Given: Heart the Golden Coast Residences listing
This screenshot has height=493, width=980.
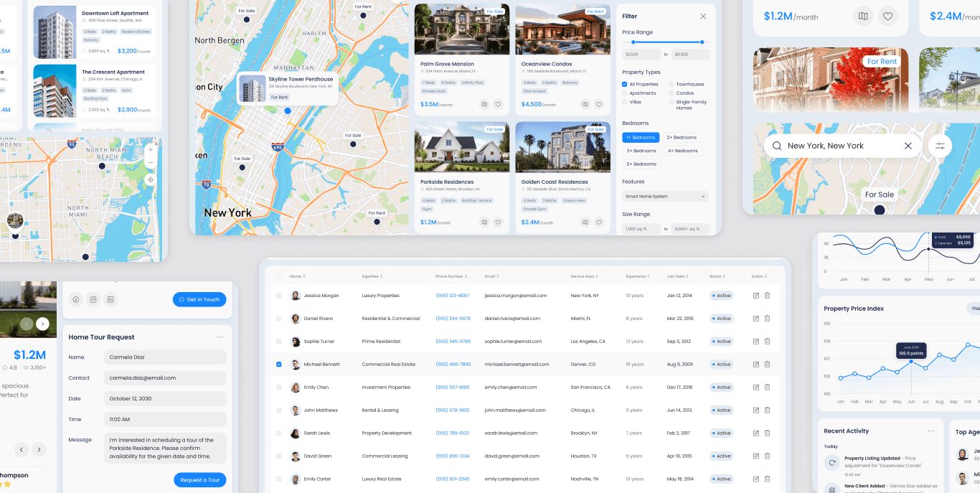Looking at the screenshot, I should tap(599, 222).
